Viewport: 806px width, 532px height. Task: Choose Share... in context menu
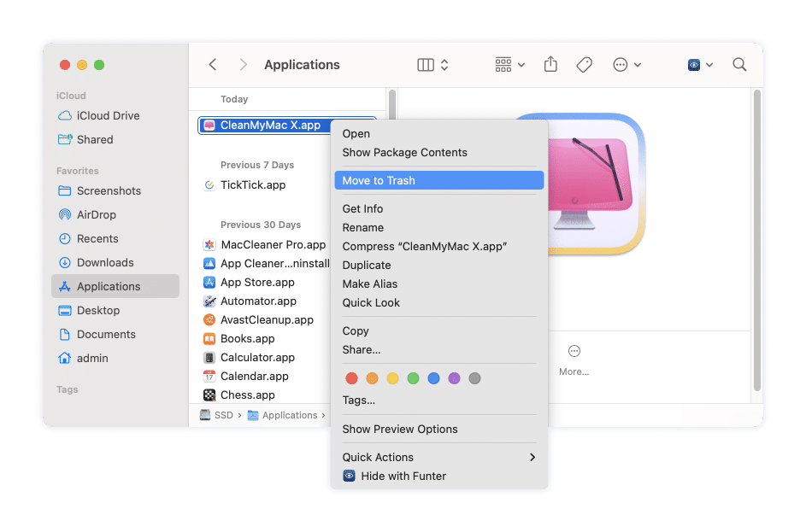pos(439,350)
